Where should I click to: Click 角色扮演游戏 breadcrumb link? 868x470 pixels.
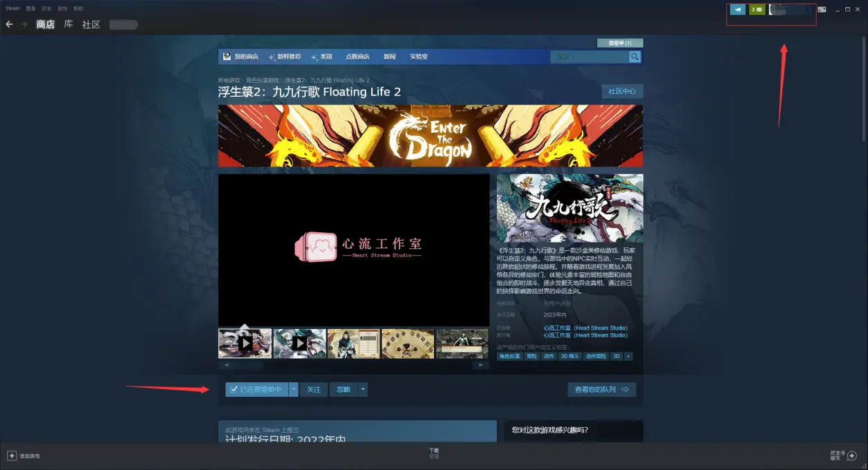point(263,80)
